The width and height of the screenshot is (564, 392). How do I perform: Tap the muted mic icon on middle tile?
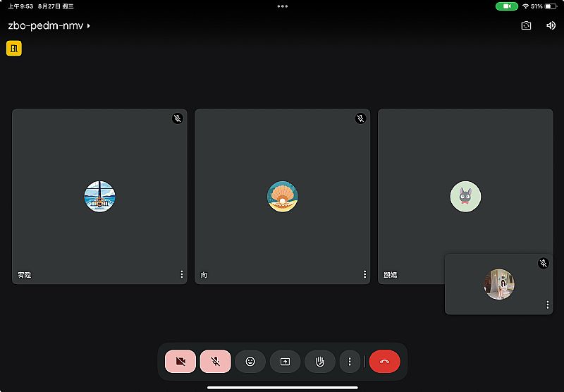tap(360, 118)
